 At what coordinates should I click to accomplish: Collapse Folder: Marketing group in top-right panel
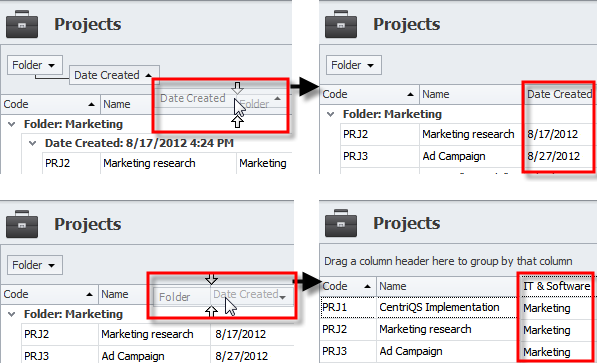(330, 114)
